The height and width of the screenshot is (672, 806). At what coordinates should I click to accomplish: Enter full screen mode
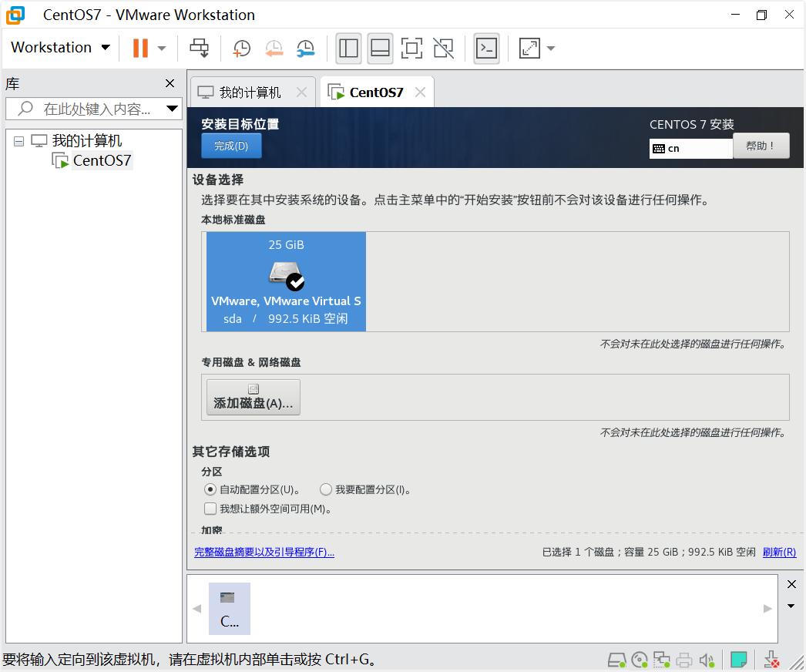click(411, 49)
